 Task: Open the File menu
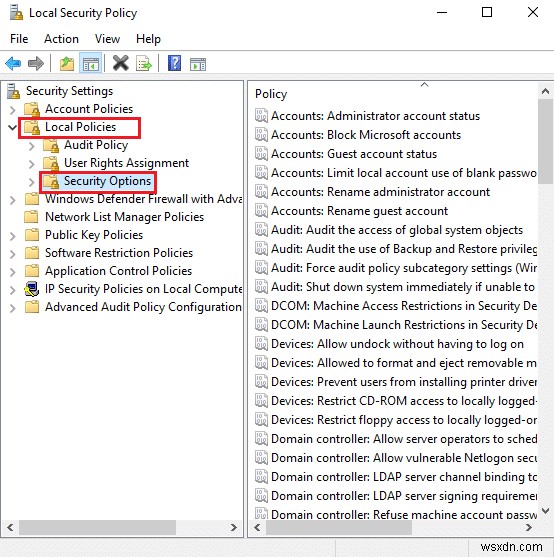coord(19,39)
